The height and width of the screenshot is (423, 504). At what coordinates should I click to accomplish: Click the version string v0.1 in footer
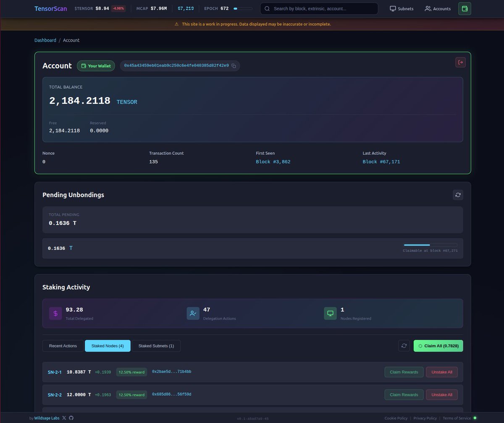coord(252,419)
